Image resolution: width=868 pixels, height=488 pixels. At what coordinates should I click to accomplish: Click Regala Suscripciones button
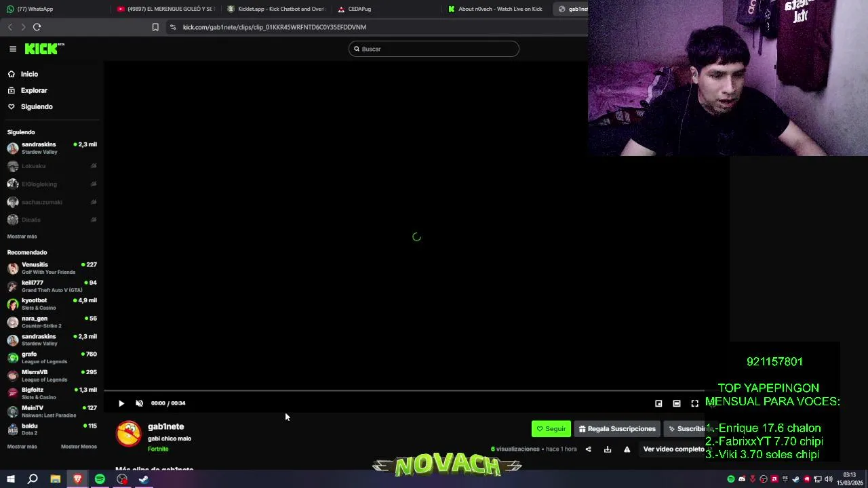tap(617, 429)
